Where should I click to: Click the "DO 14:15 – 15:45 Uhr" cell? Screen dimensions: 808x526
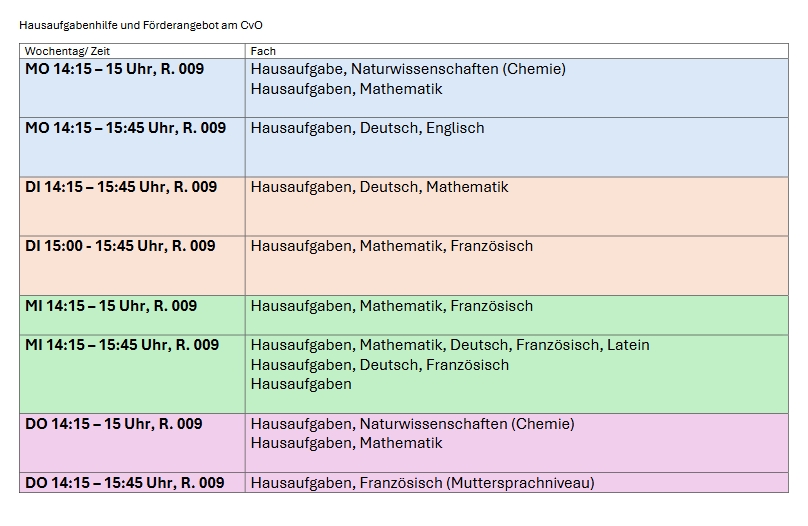tap(124, 483)
